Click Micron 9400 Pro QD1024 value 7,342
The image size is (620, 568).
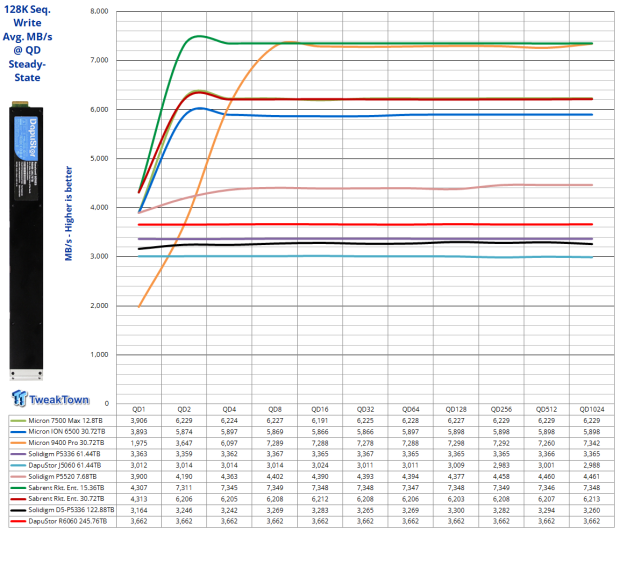(x=592, y=443)
